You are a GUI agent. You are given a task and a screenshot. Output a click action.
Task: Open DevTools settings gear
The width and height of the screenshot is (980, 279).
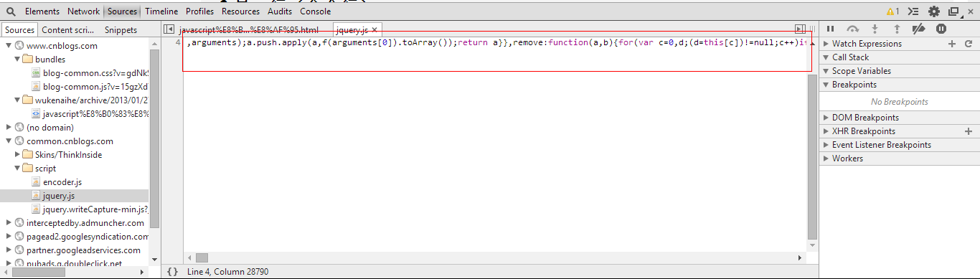[933, 11]
